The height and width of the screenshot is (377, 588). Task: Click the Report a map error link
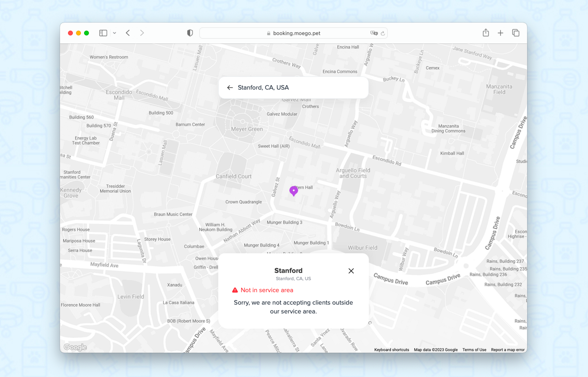tap(507, 350)
